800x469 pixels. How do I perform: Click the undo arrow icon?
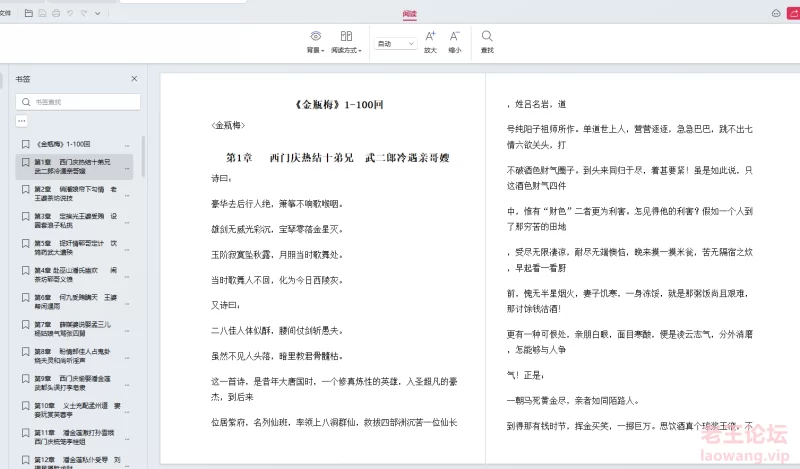70,13
